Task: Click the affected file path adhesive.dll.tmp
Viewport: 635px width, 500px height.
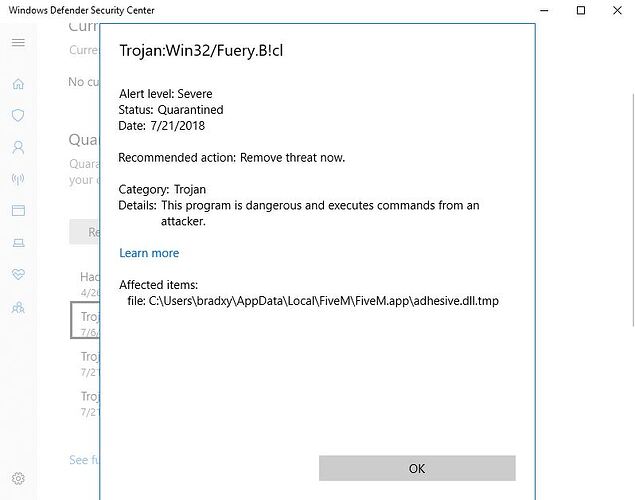Action: (313, 301)
